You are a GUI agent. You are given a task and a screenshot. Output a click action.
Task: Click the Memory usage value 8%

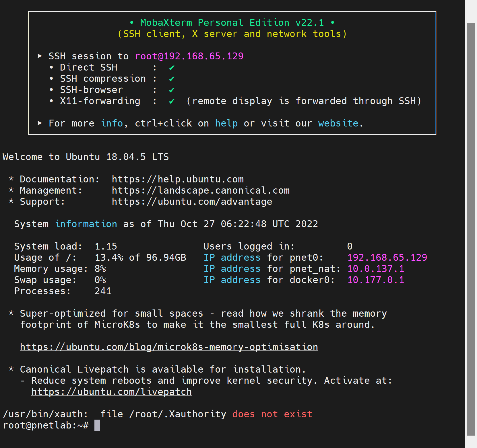pyautogui.click(x=100, y=269)
